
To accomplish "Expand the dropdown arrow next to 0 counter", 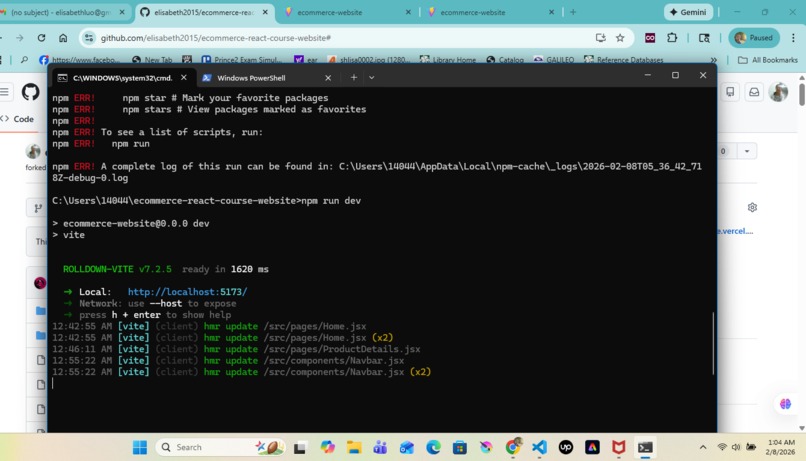I will click(747, 151).
